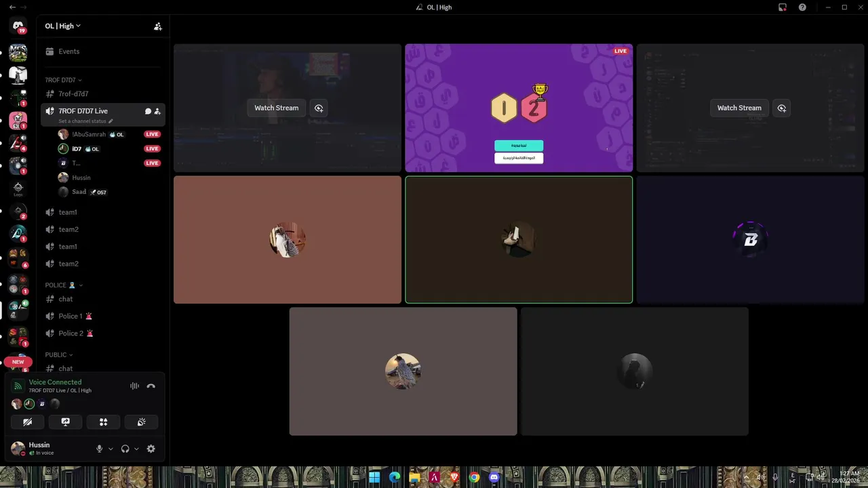The height and width of the screenshot is (488, 868).
Task: Start an activity from voice panel
Action: click(x=104, y=422)
